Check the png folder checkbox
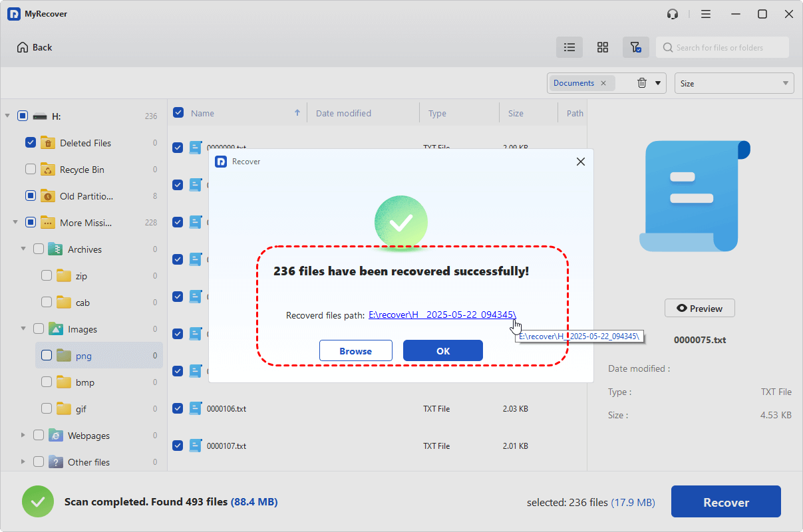 [47, 355]
